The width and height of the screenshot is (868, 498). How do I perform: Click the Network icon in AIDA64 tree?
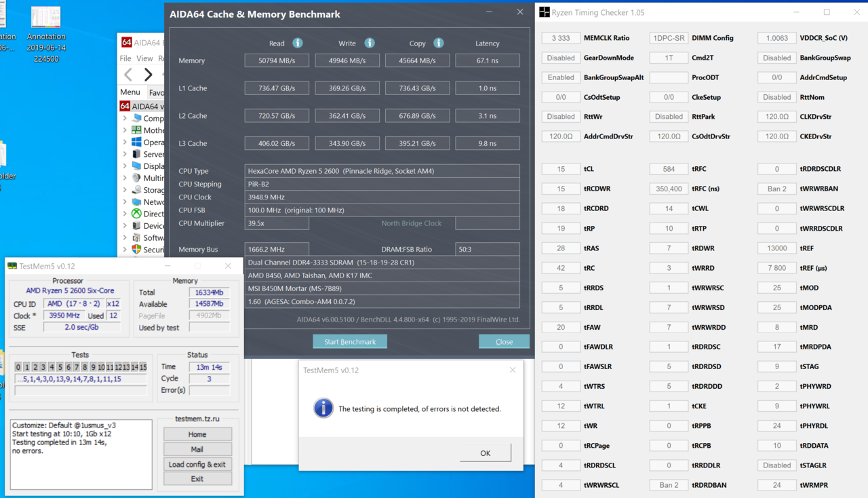pos(136,202)
